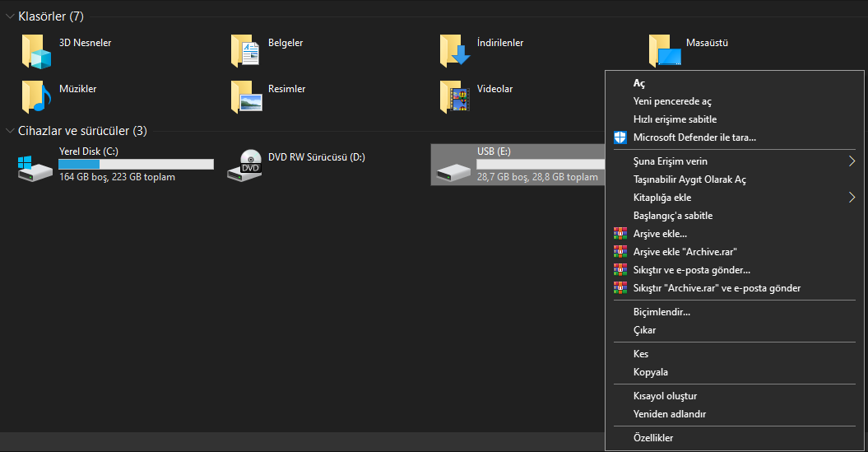
Task: Expand the Şuna Erişim verin submenu arrow
Action: click(x=852, y=161)
